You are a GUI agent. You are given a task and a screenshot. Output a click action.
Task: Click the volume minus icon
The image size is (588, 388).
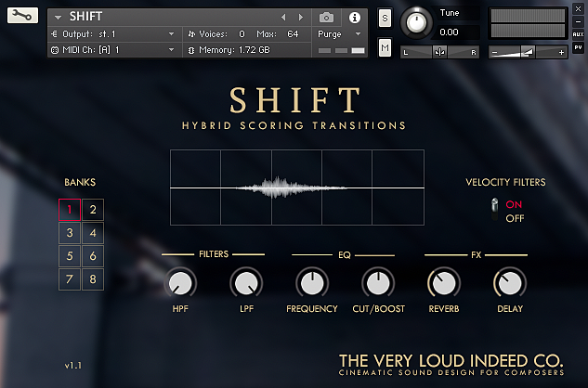click(x=495, y=53)
